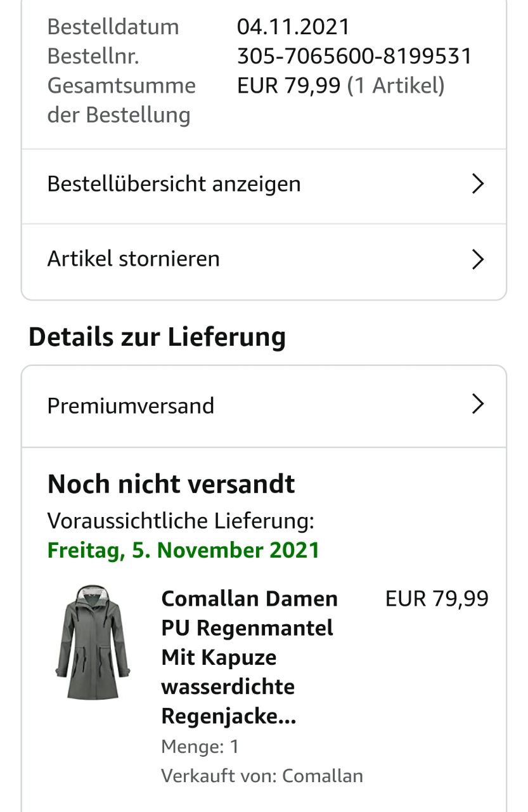528x812 pixels.
Task: Select Artikel stornieren to cancel item
Action: pyautogui.click(x=264, y=261)
